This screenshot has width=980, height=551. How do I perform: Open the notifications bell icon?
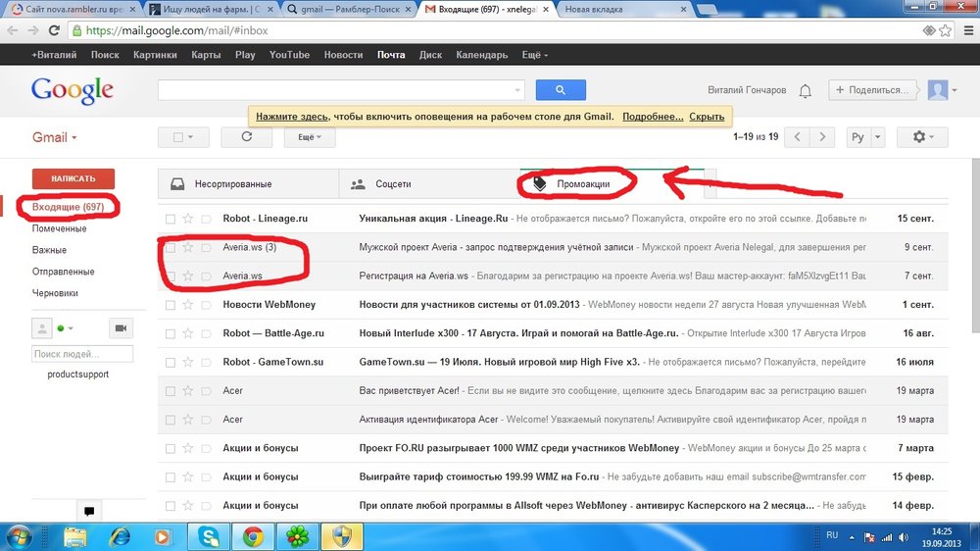[x=805, y=91]
